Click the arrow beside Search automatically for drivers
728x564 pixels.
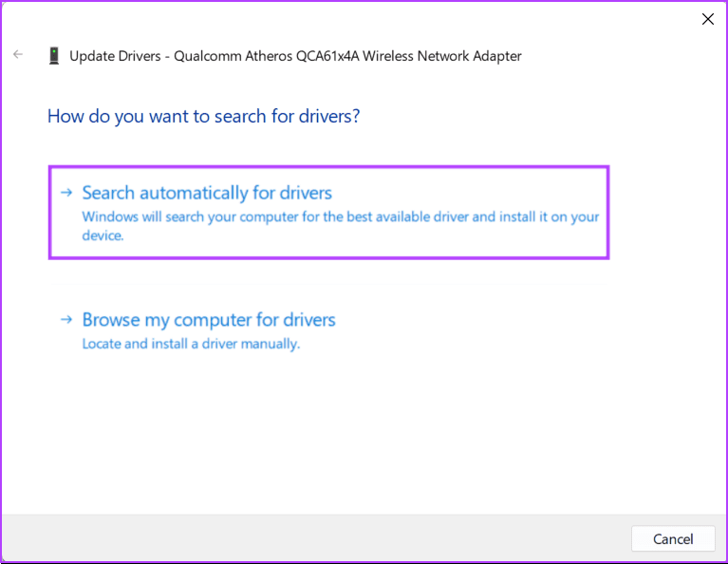pos(65,193)
